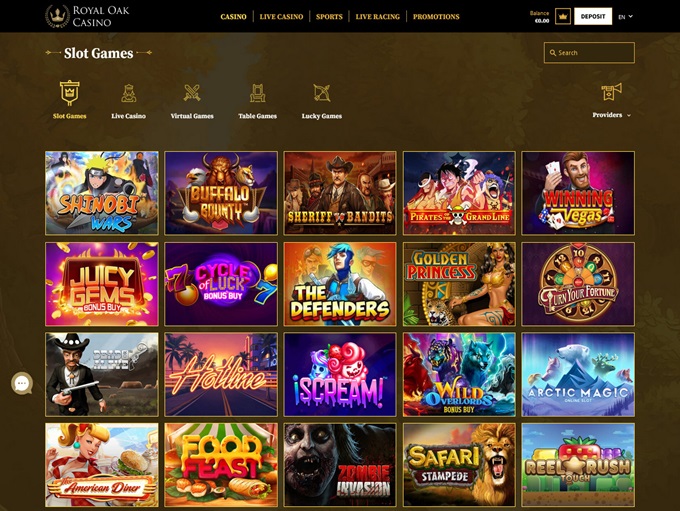
Task: Choose the Virtual Games crossed swords icon
Action: coord(192,93)
